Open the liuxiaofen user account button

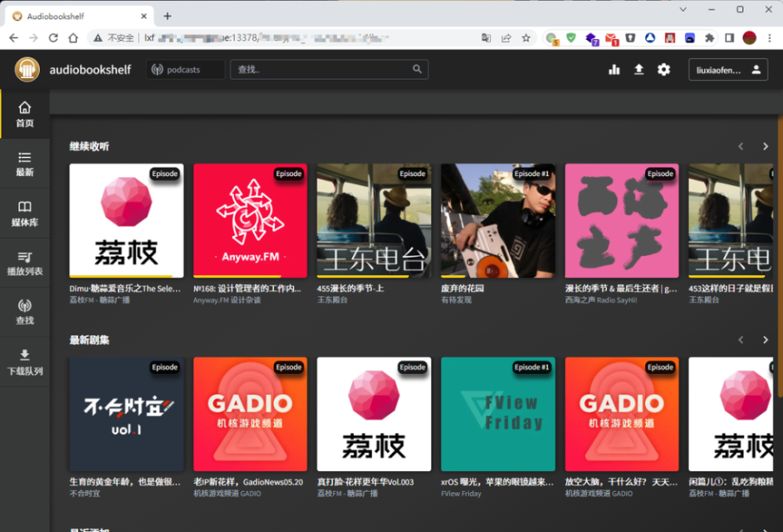tap(728, 70)
